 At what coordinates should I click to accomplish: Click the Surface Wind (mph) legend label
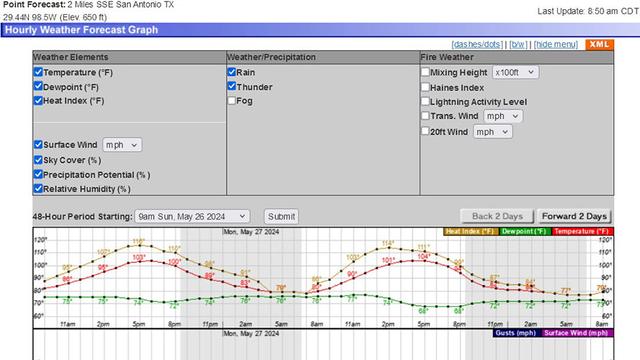tap(576, 333)
